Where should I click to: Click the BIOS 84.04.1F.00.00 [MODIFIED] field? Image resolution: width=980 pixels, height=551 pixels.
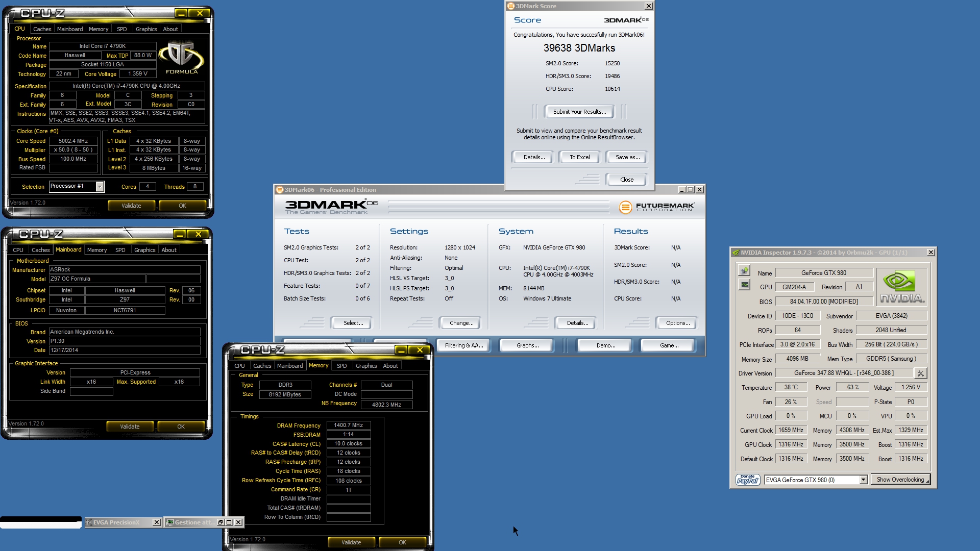[x=824, y=302]
